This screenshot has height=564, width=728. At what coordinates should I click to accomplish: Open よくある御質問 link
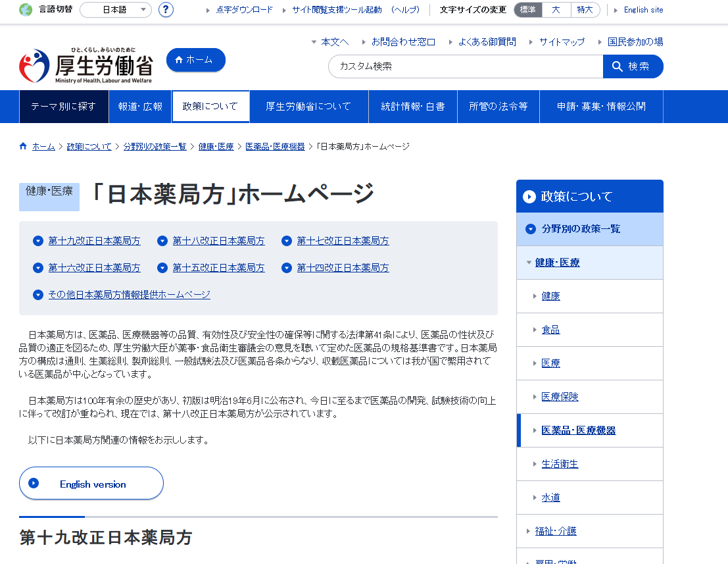[x=487, y=42]
